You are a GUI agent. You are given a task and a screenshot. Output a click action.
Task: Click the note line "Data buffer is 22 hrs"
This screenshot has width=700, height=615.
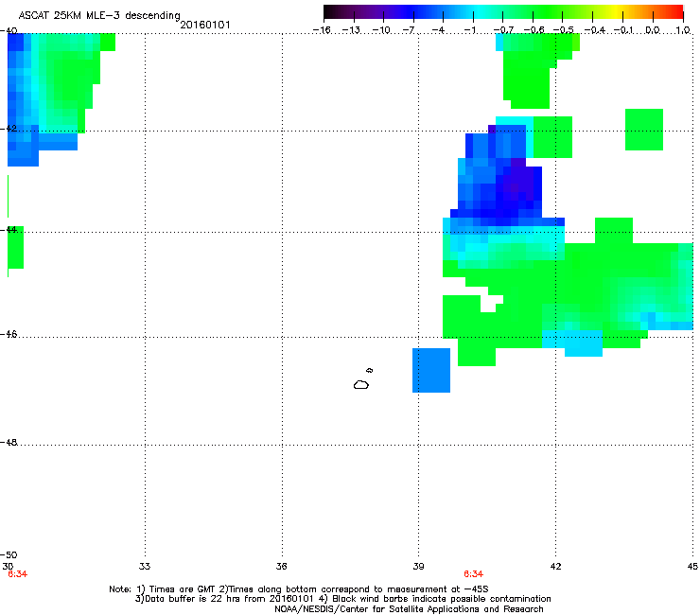(342, 599)
